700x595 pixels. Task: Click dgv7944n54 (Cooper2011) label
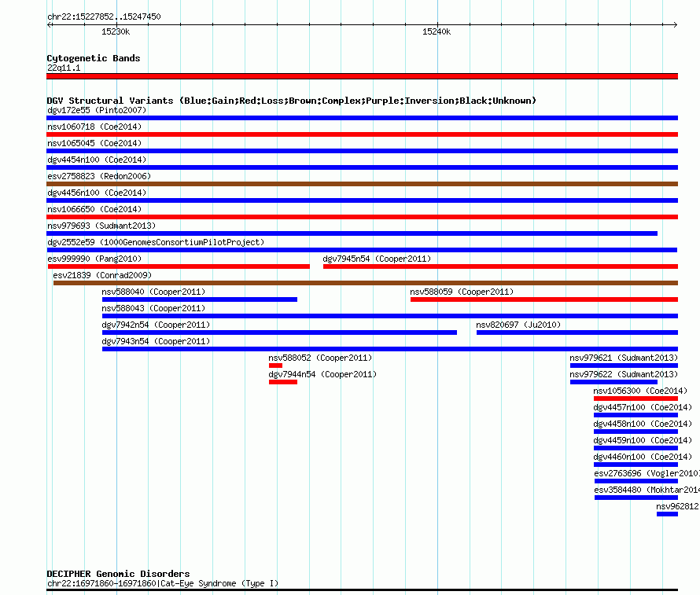[x=322, y=374]
